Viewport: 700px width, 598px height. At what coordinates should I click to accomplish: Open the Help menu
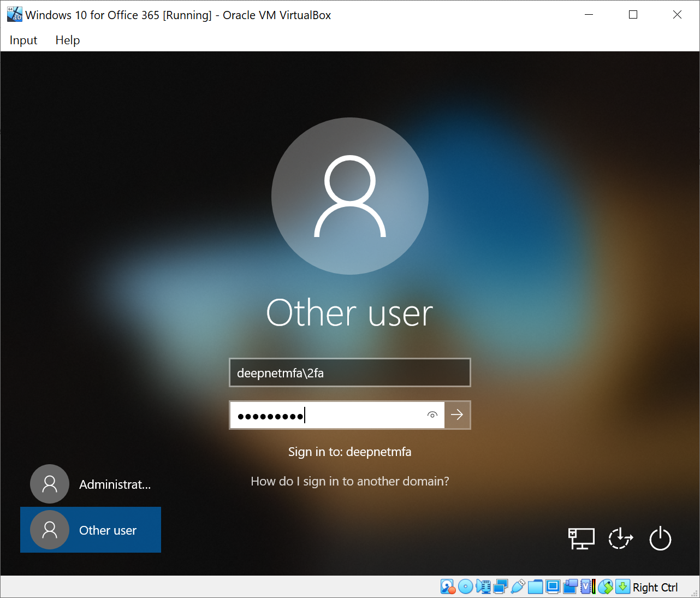[x=68, y=40]
